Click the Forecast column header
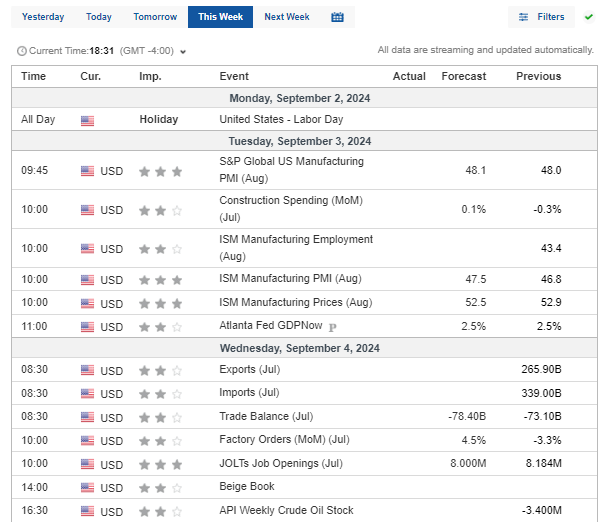 (x=463, y=76)
